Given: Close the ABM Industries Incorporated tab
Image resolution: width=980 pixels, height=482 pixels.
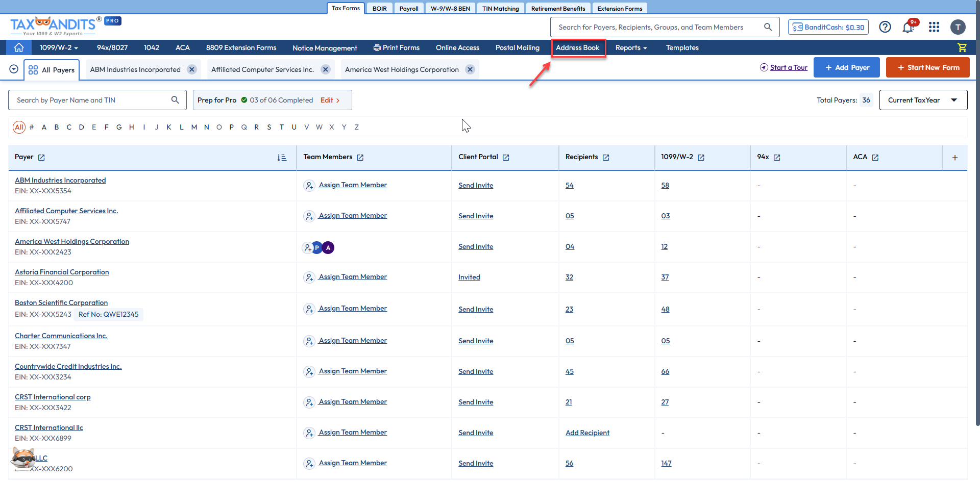Looking at the screenshot, I should coord(192,69).
